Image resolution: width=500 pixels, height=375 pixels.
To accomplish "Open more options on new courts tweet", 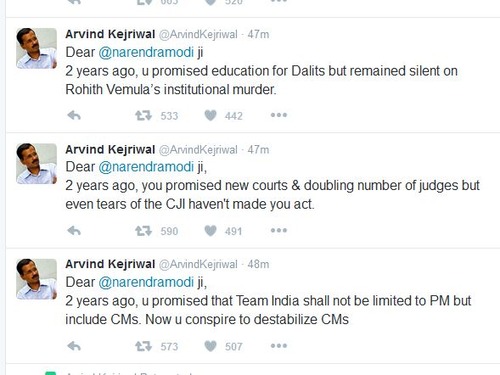I will click(x=279, y=230).
